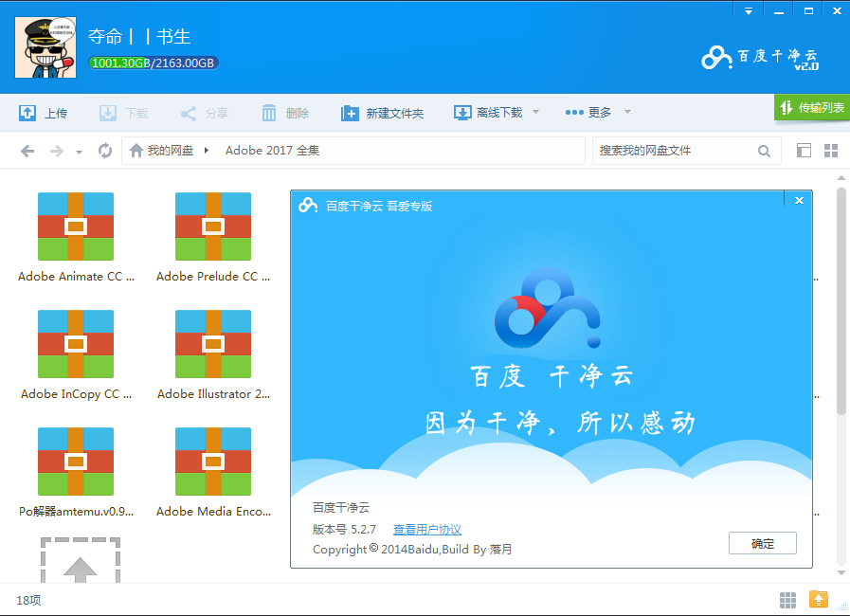This screenshot has width=850, height=616.
Task: Click the scroll down arrow of file list
Action: pos(841,572)
